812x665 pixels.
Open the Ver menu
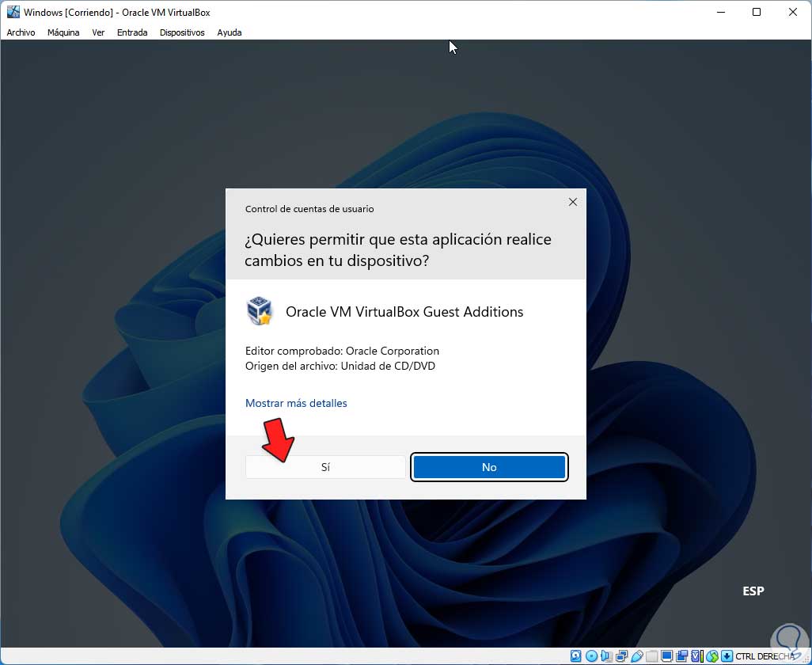click(98, 32)
